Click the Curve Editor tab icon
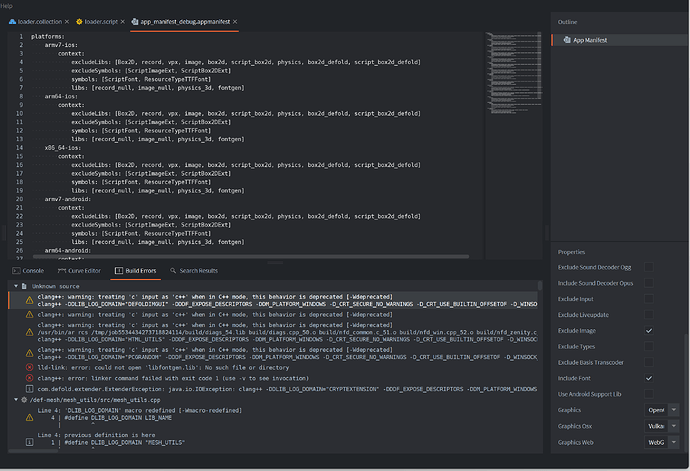Image resolution: width=690 pixels, height=471 pixels. point(62,271)
